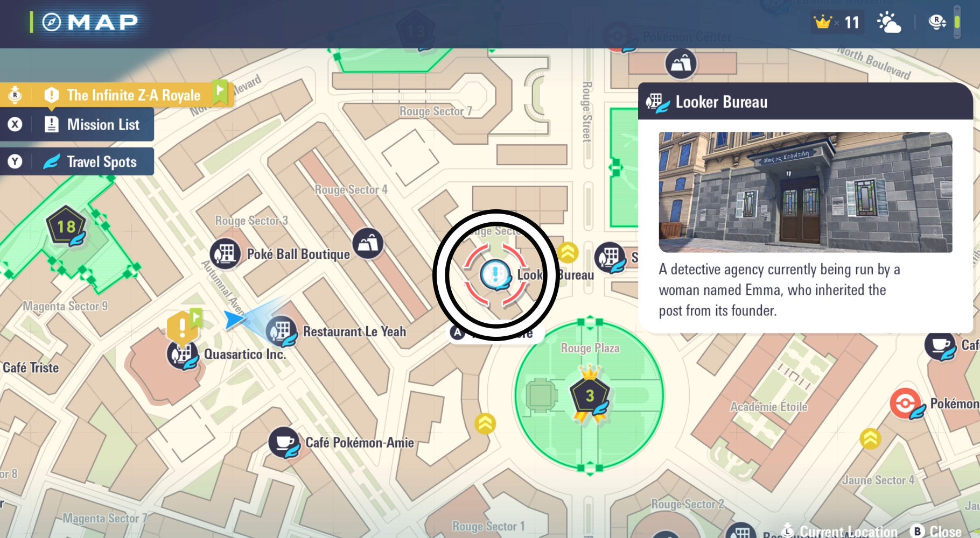Image resolution: width=980 pixels, height=538 pixels.
Task: Click the green battery level indicator
Action: click(x=957, y=22)
